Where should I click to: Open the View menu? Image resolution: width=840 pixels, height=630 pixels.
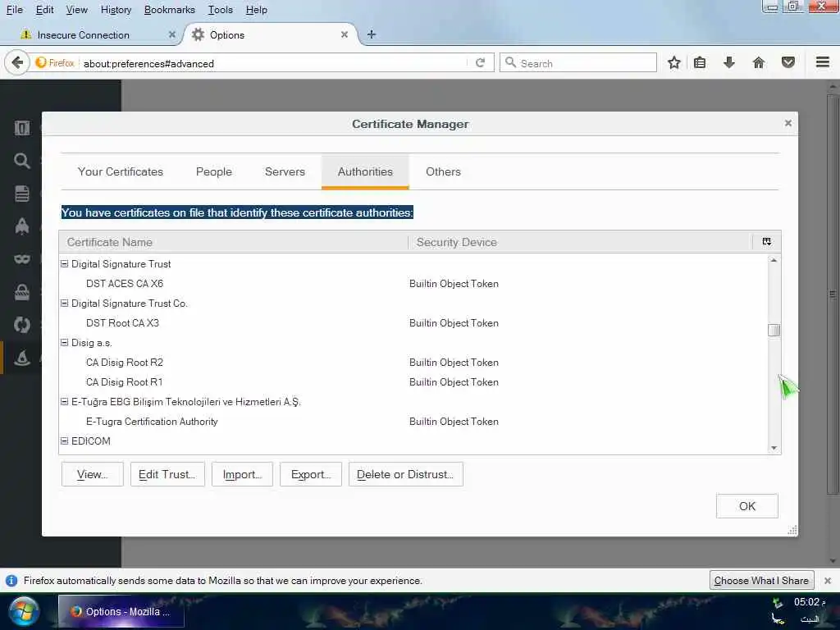coord(76,10)
